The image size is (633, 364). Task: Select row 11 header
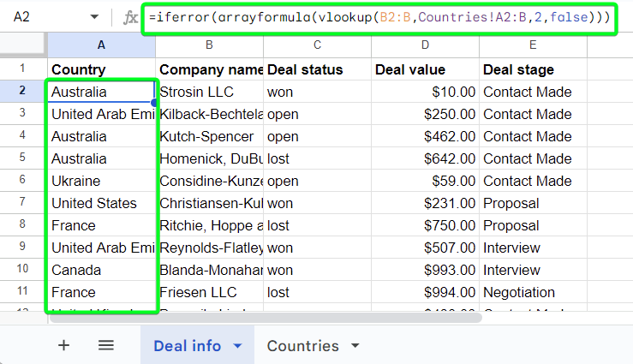point(22,291)
